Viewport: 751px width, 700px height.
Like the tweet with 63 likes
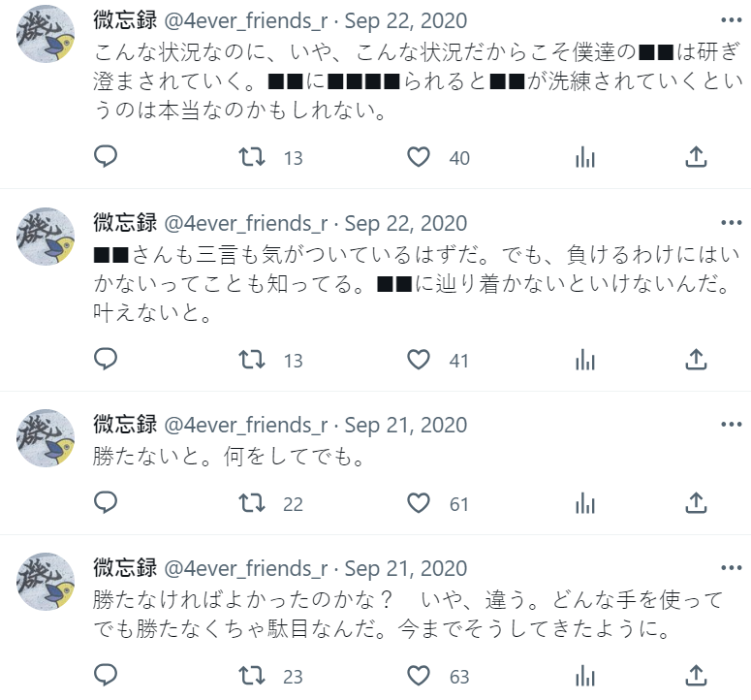coord(418,676)
